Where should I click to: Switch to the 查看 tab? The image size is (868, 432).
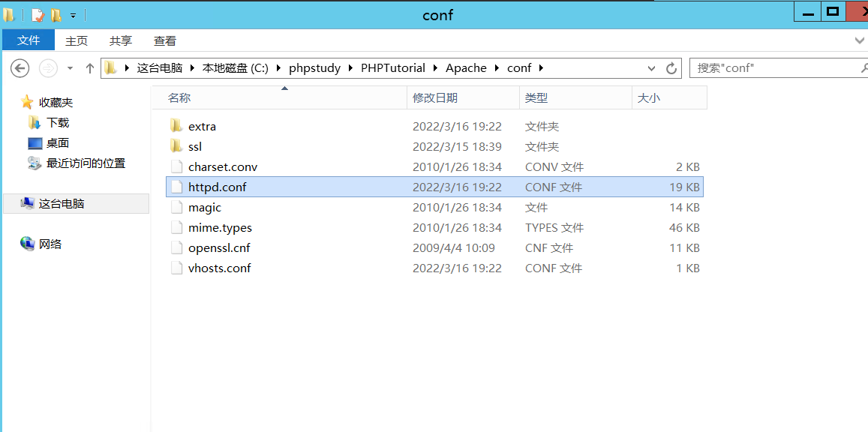tap(164, 40)
